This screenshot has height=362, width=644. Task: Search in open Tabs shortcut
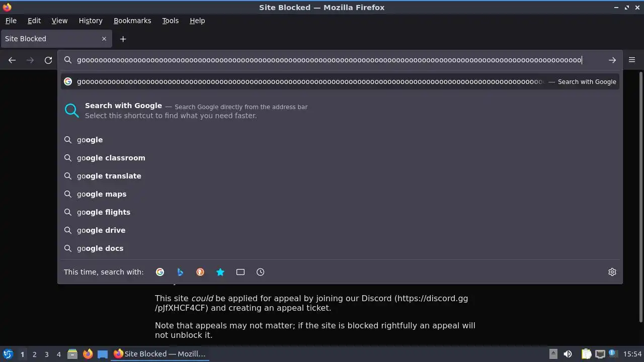(x=240, y=272)
